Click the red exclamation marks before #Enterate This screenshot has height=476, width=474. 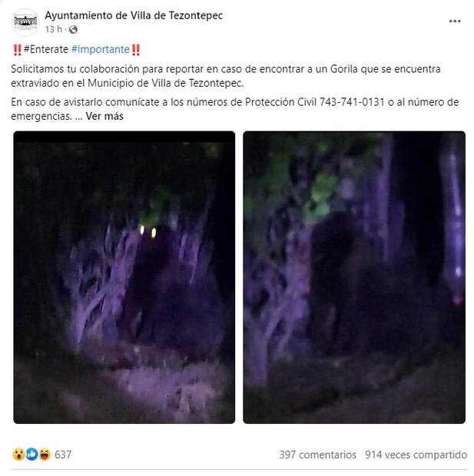coord(18,49)
